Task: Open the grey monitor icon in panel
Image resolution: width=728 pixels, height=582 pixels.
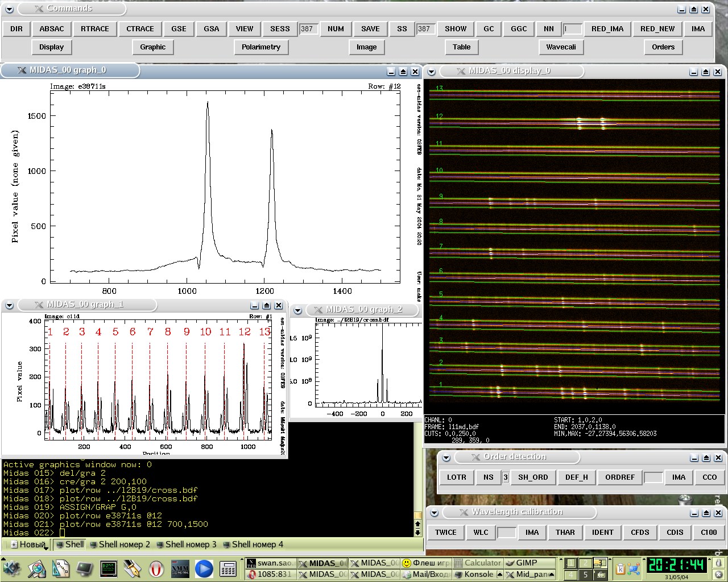Action: coord(85,568)
